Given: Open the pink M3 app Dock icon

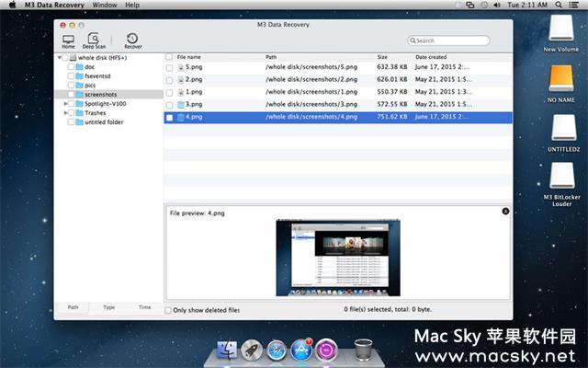Looking at the screenshot, I should point(326,350).
